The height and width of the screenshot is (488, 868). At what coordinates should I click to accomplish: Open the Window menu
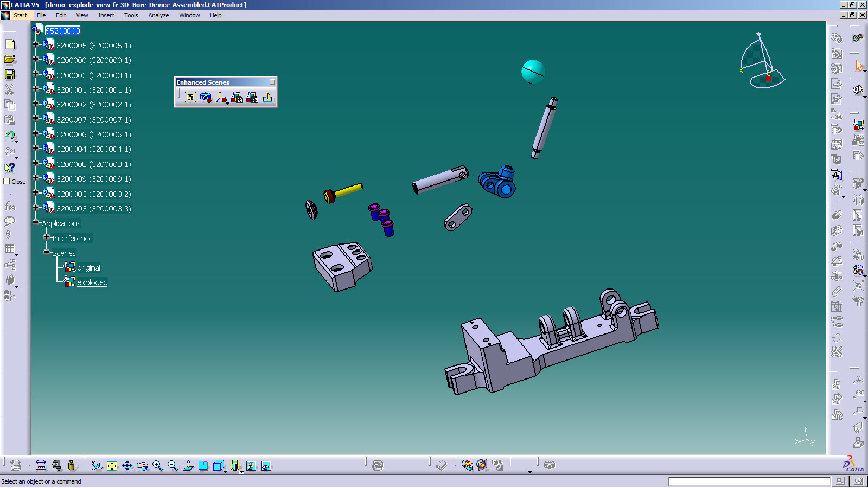pyautogui.click(x=189, y=15)
